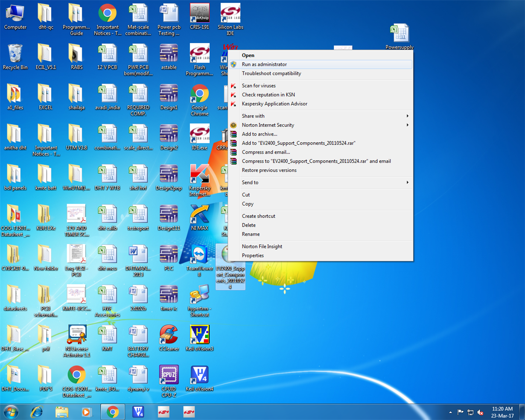Select the Flash Programmer shortcut icon
Viewport: 525px width, 420px height.
click(x=200, y=60)
